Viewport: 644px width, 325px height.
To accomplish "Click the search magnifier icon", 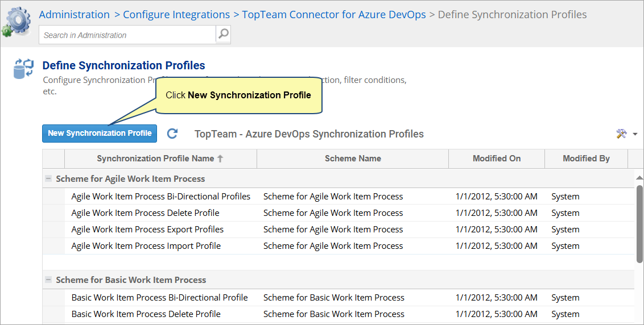I will coord(224,34).
